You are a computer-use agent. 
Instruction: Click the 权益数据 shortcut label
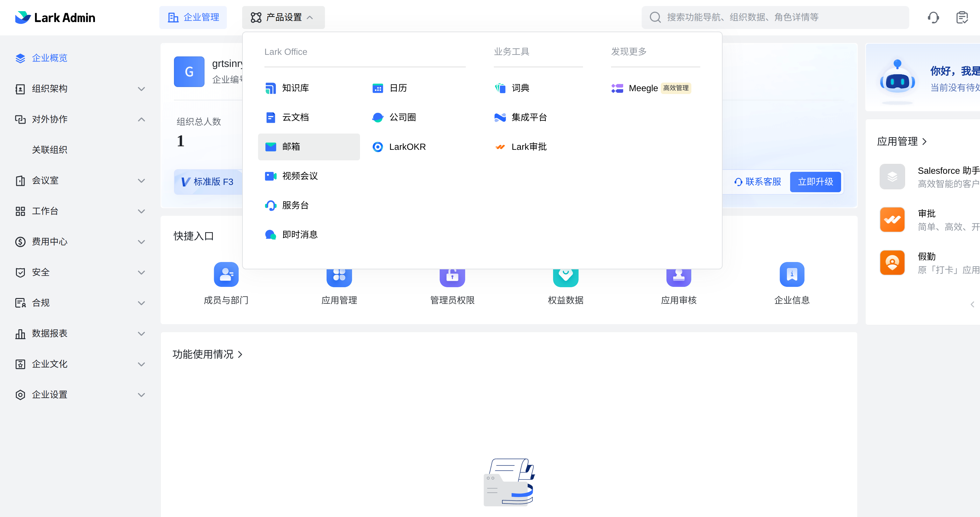click(x=565, y=300)
